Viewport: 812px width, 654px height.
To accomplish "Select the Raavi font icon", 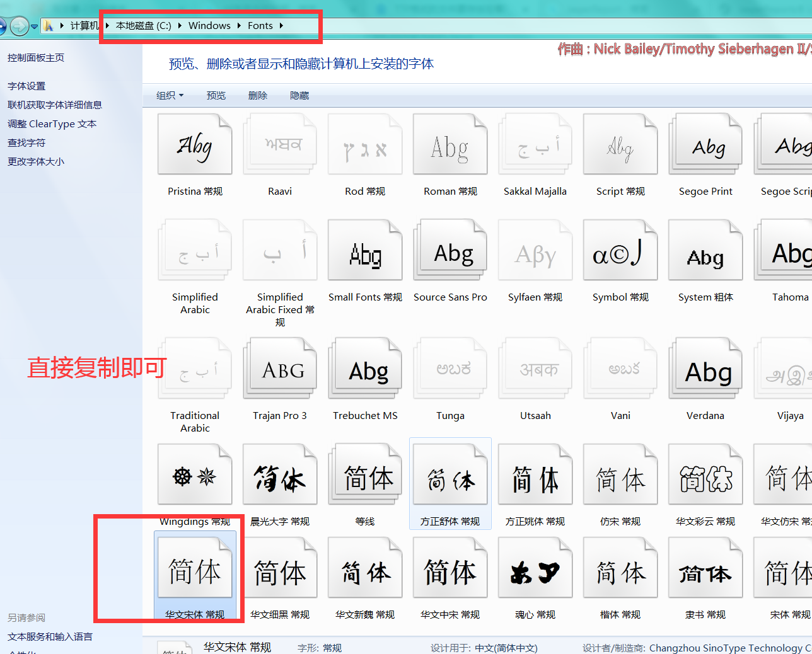I will tap(280, 144).
